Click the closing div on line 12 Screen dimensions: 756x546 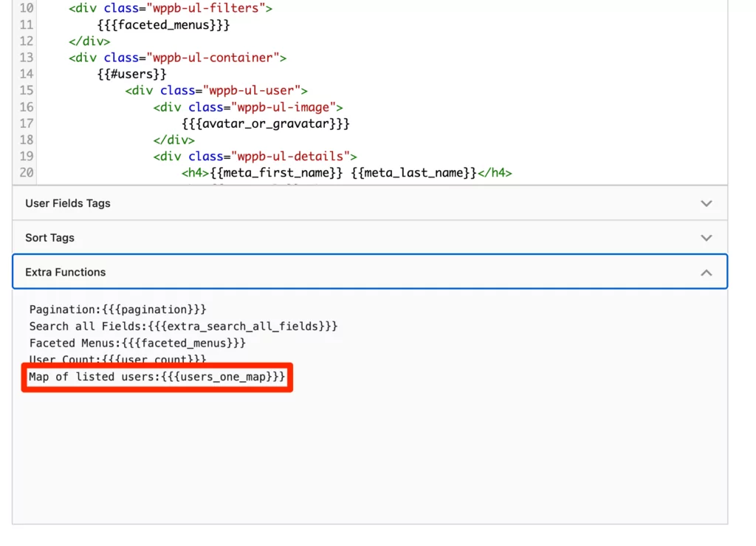pyautogui.click(x=89, y=41)
